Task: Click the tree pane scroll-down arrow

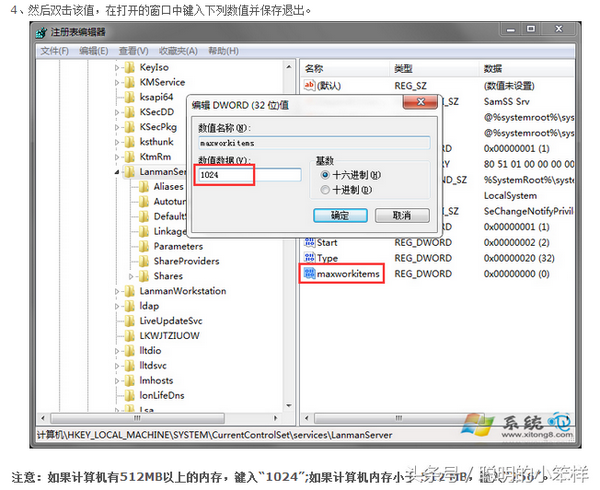Action: tap(289, 405)
